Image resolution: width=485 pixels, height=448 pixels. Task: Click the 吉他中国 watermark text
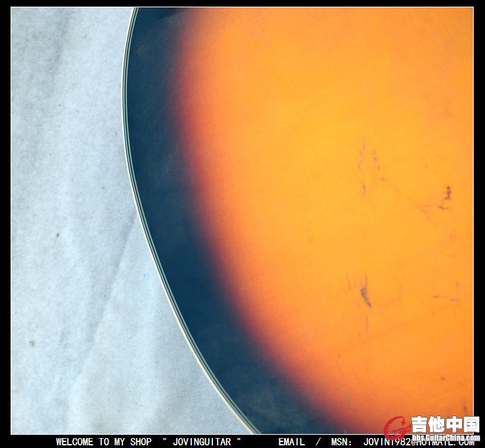tap(445, 424)
